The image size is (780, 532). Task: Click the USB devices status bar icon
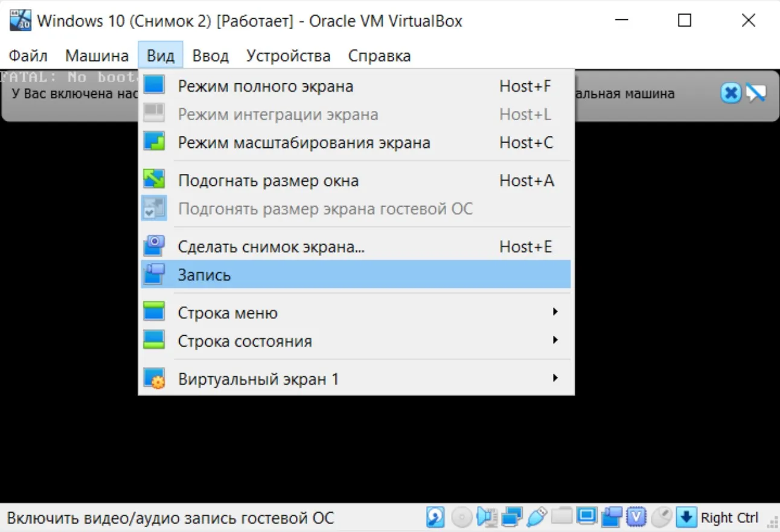[x=537, y=517]
